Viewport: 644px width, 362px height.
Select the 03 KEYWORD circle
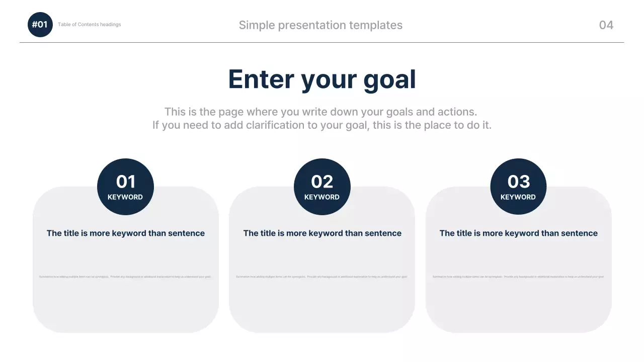[518, 187]
